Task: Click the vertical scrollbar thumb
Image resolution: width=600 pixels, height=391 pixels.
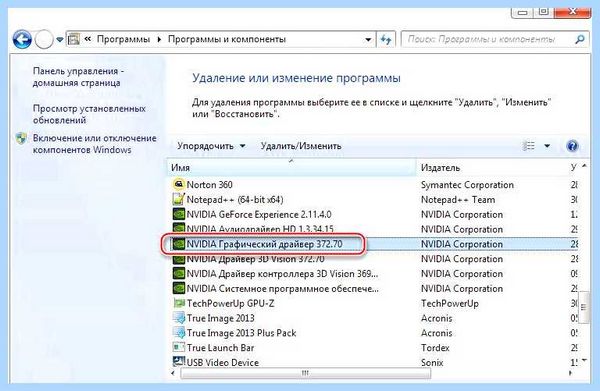Action: 584,307
